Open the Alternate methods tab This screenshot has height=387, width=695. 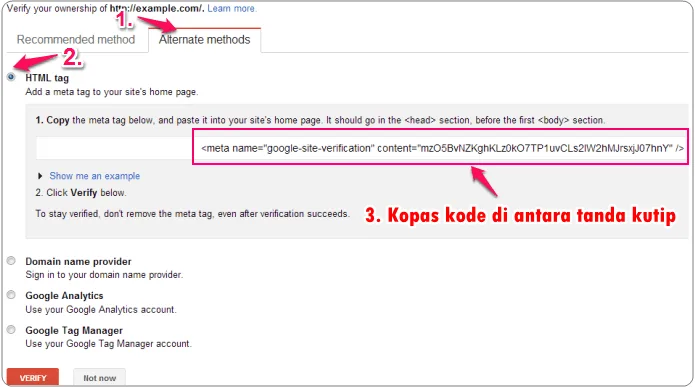point(204,40)
